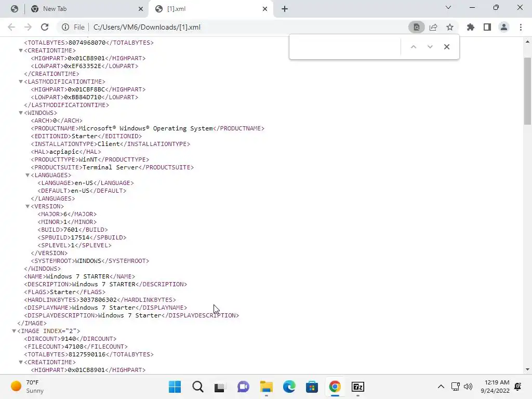Open the Windows Start button
The height and width of the screenshot is (399, 532).
(175, 387)
